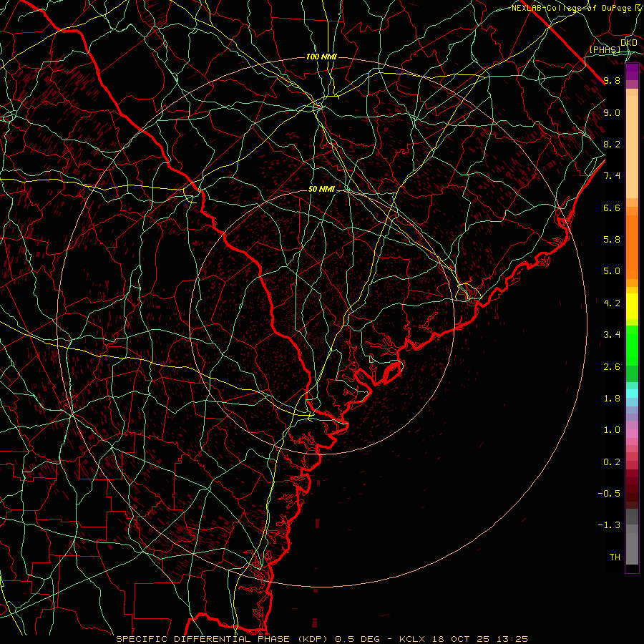Click the KCLX radar site identifier
The image size is (644, 644).
click(412, 639)
